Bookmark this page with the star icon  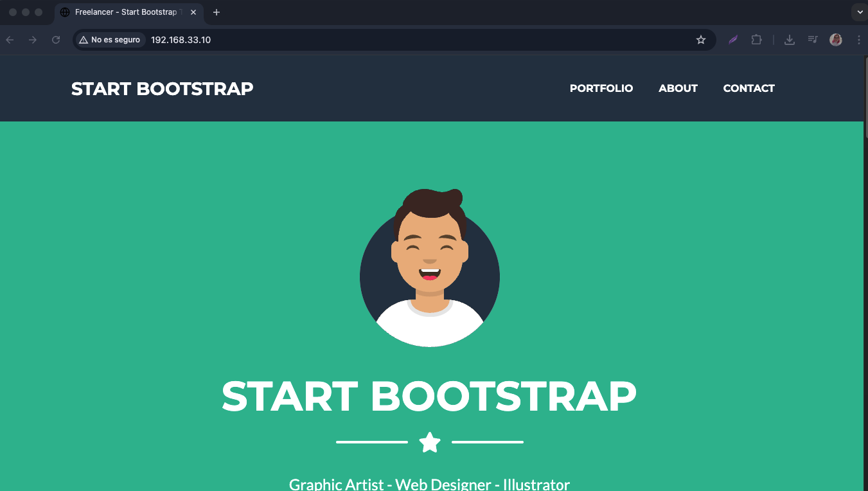701,40
